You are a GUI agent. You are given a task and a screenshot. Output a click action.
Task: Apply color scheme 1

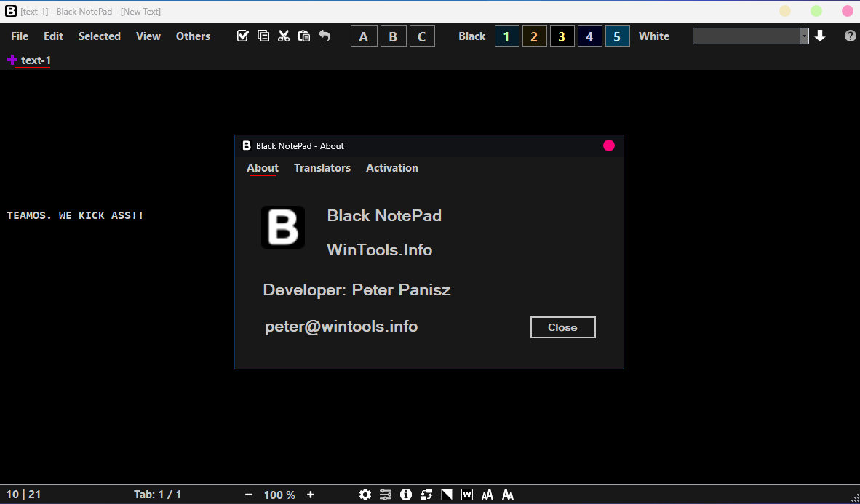click(x=507, y=36)
